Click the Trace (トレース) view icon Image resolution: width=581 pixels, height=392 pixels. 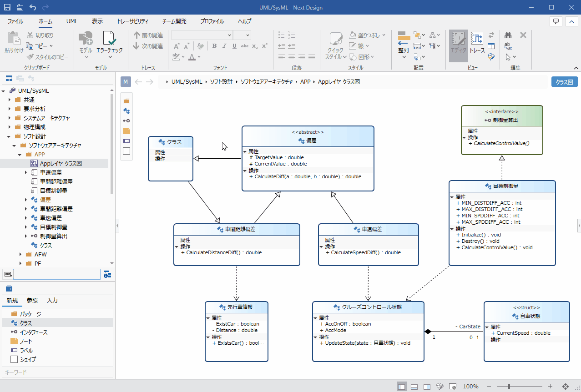(x=477, y=39)
